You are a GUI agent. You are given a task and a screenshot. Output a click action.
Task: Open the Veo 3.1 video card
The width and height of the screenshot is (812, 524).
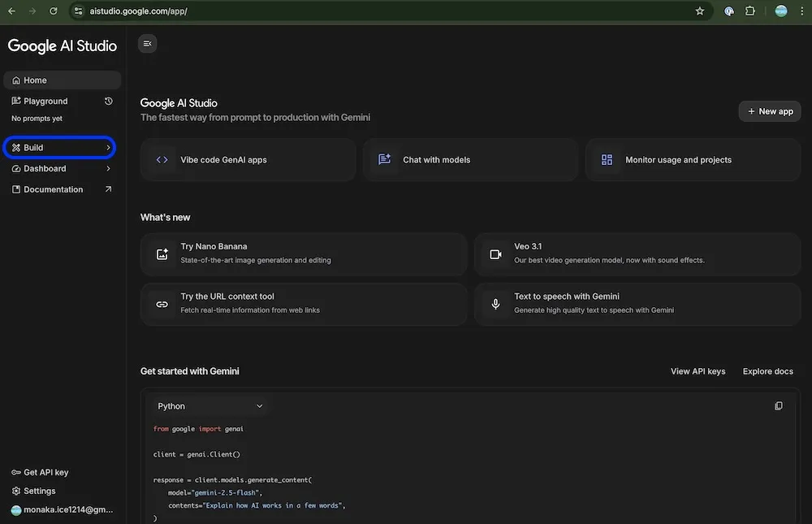coord(637,253)
